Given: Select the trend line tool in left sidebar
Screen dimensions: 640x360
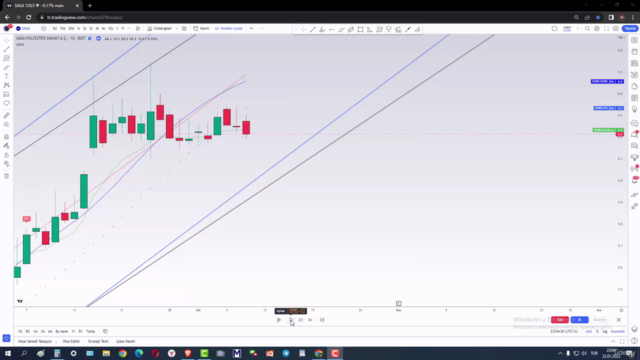Looking at the screenshot, I should [x=7, y=49].
